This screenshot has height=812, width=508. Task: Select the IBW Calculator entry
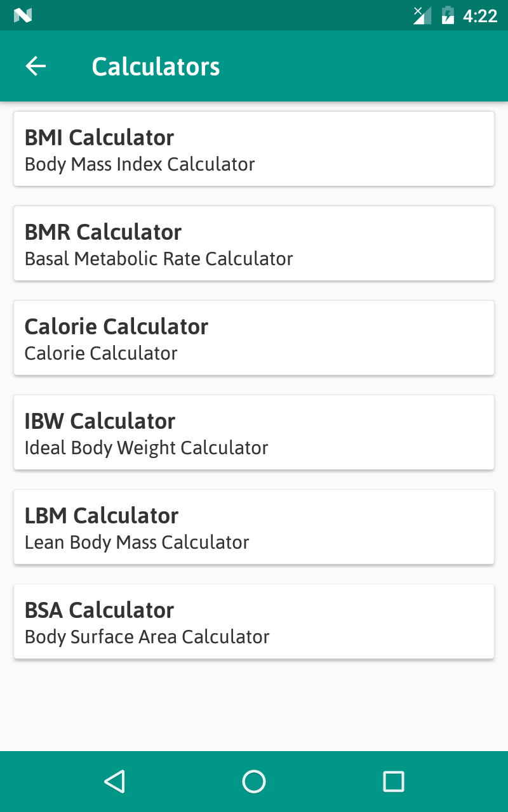[254, 432]
